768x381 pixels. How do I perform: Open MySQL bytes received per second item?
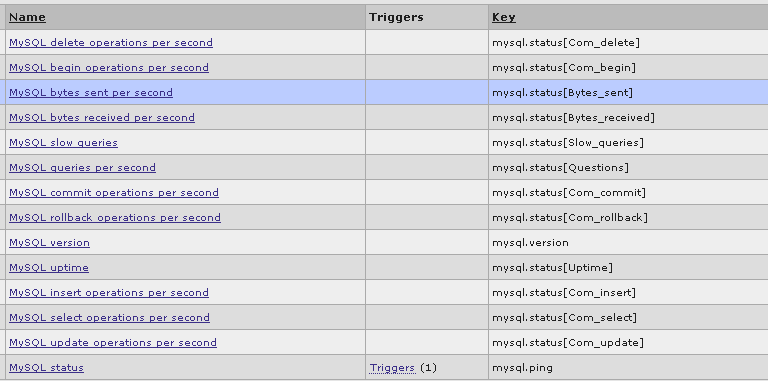(x=102, y=118)
